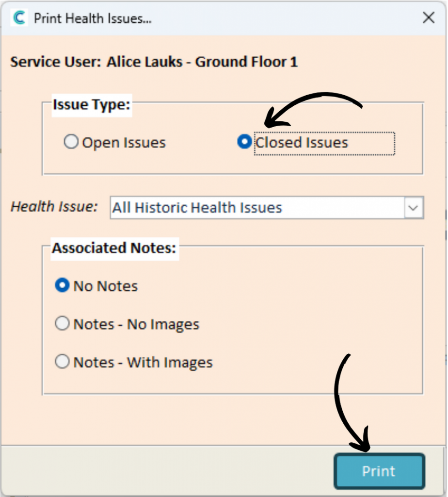The width and height of the screenshot is (448, 497).
Task: Click the Closed Issues label text
Action: (x=302, y=143)
